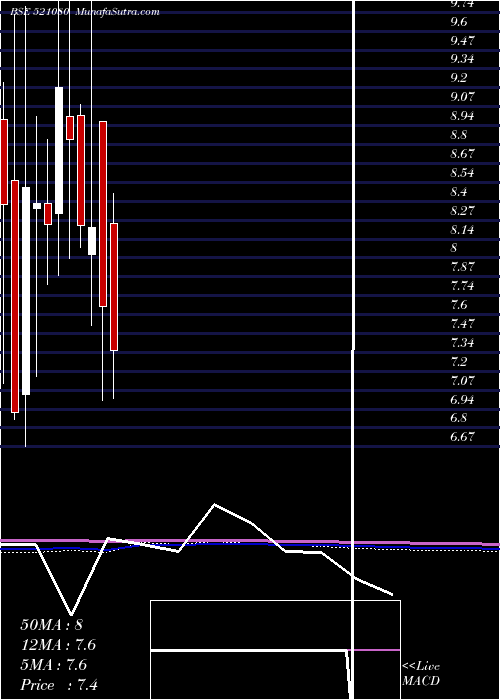
Task: Click the 7.74 price axis label
Action: coord(462,286)
